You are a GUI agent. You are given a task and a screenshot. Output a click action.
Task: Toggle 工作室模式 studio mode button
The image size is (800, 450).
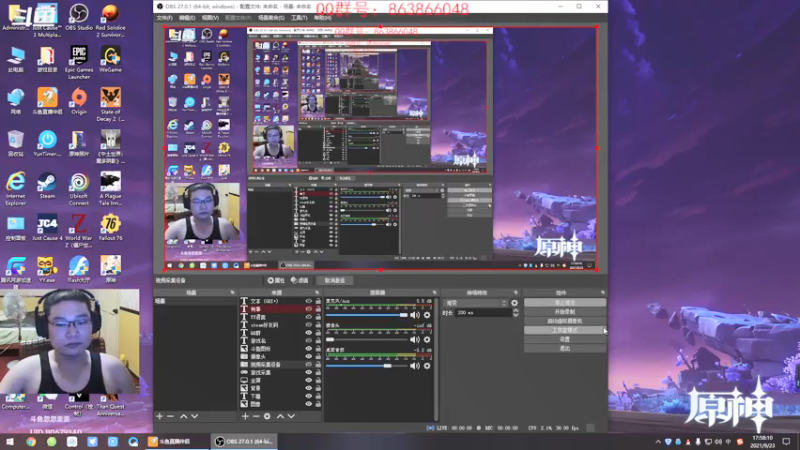point(564,330)
